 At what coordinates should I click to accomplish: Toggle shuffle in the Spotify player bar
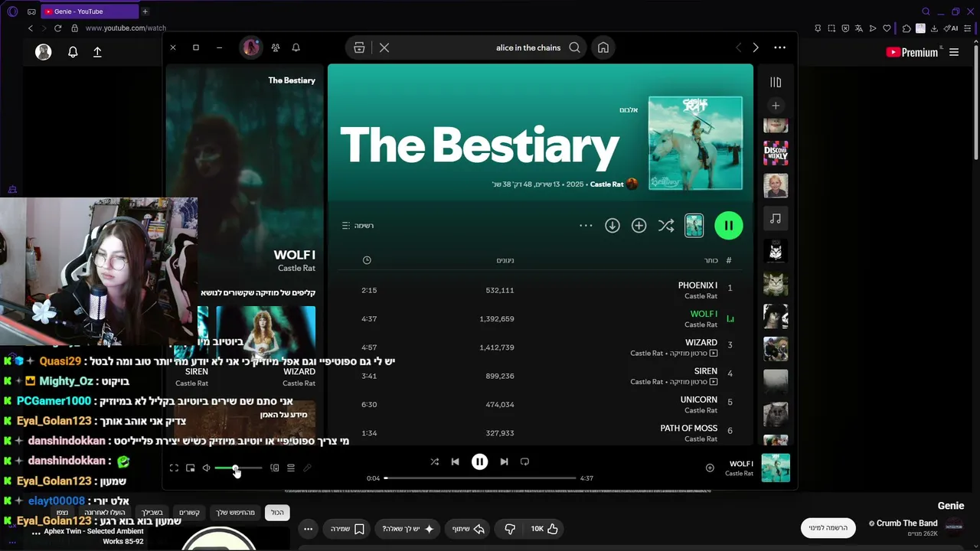pos(435,461)
